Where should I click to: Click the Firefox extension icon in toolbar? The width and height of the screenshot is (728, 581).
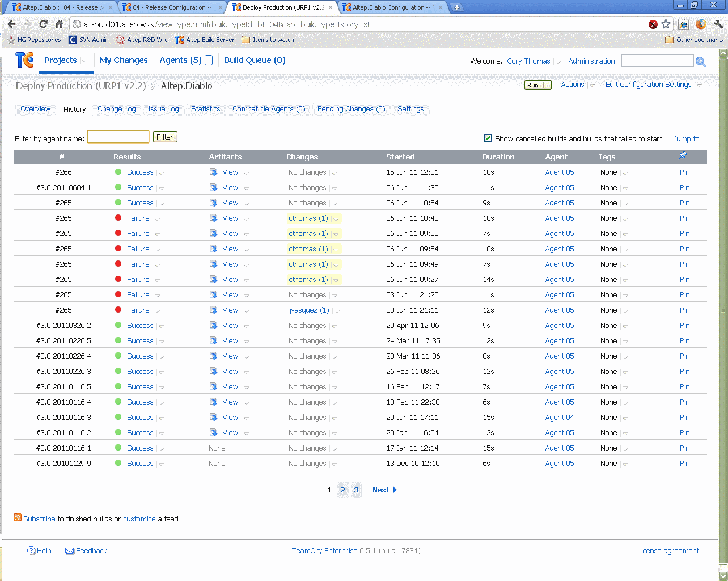coord(701,24)
